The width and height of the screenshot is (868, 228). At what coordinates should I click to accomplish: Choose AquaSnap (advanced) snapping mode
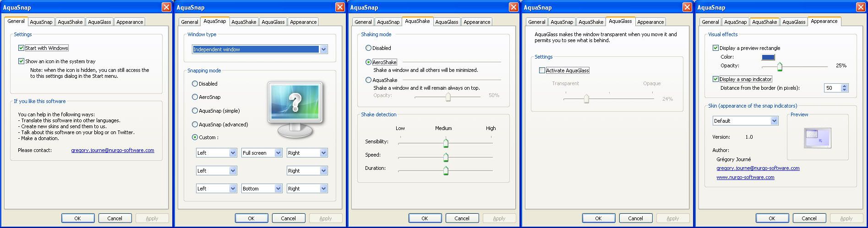[195, 124]
